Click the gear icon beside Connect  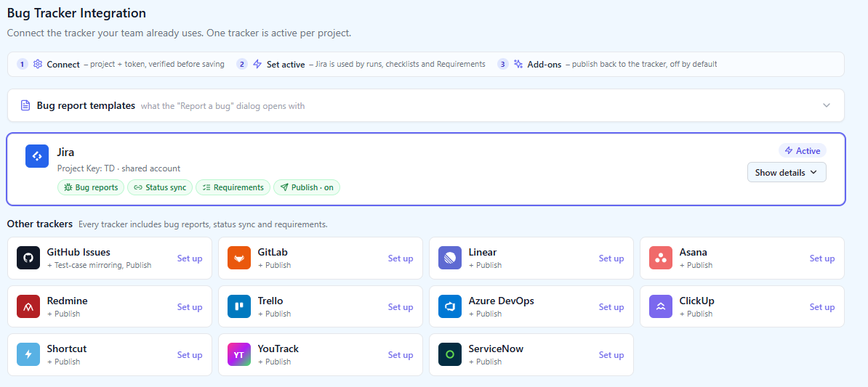38,64
